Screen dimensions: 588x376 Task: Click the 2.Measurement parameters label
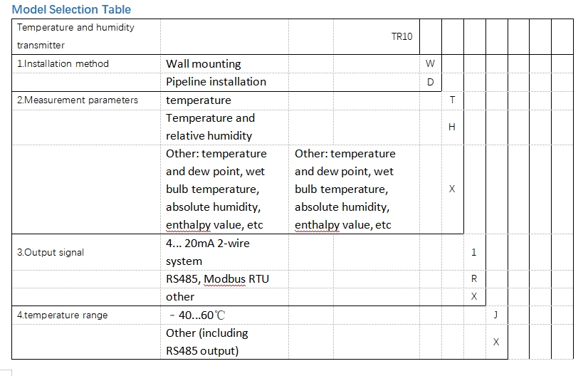click(x=78, y=100)
